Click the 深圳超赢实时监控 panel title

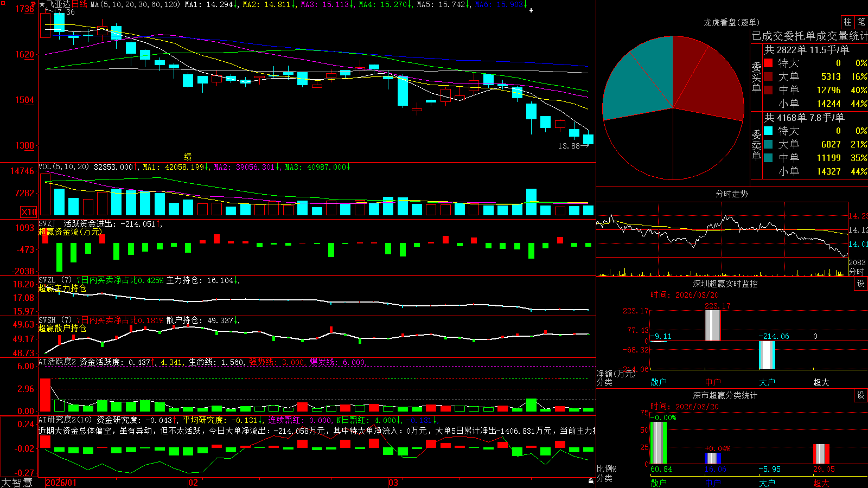725,284
